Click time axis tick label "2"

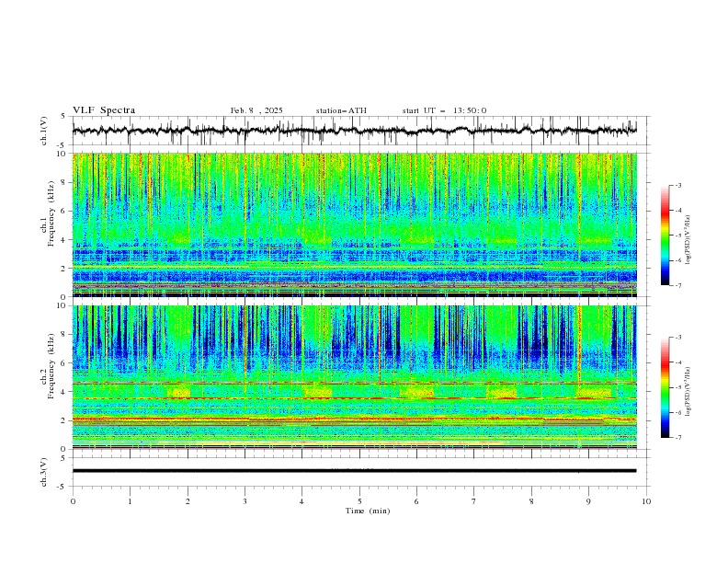(x=188, y=501)
